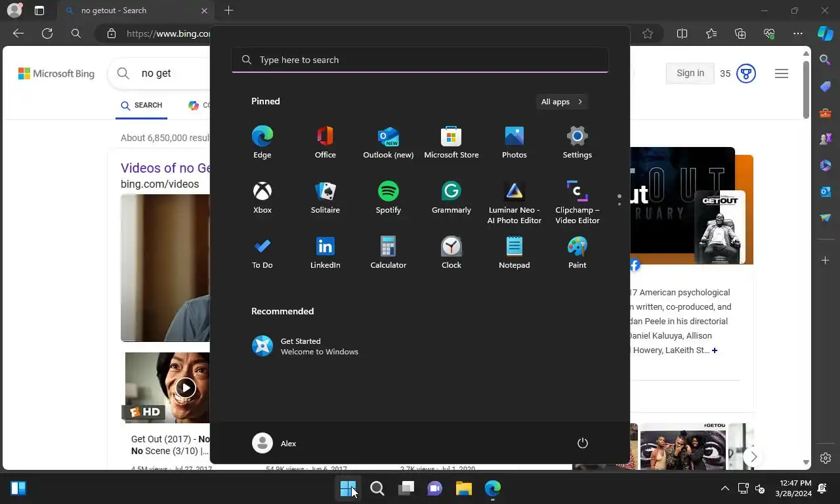
Task: Open taskbar Search magnifier icon
Action: 377,488
